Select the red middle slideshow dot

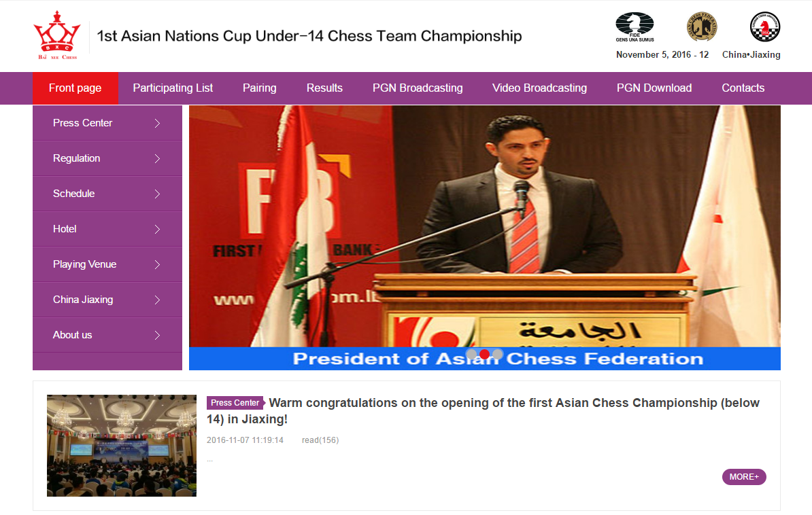point(484,354)
